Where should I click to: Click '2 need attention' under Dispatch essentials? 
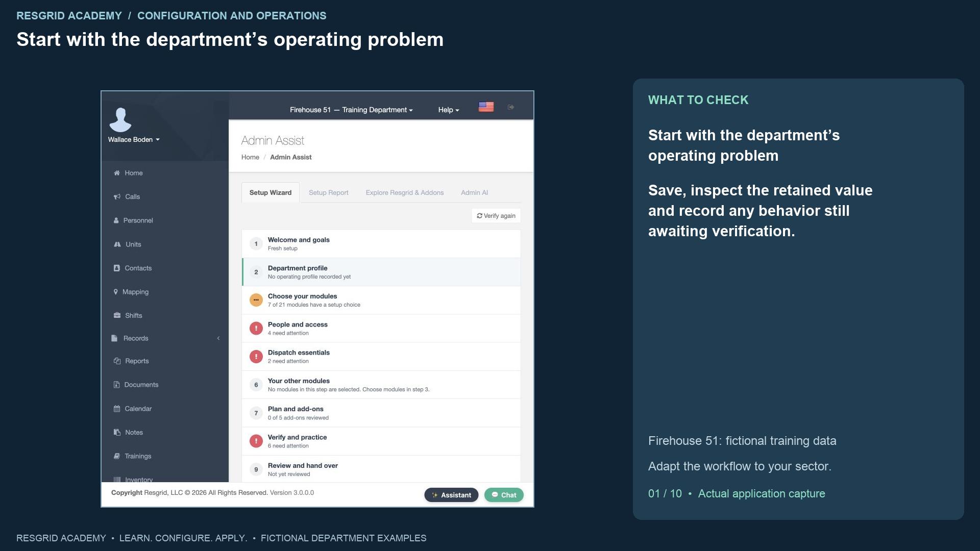tap(288, 361)
